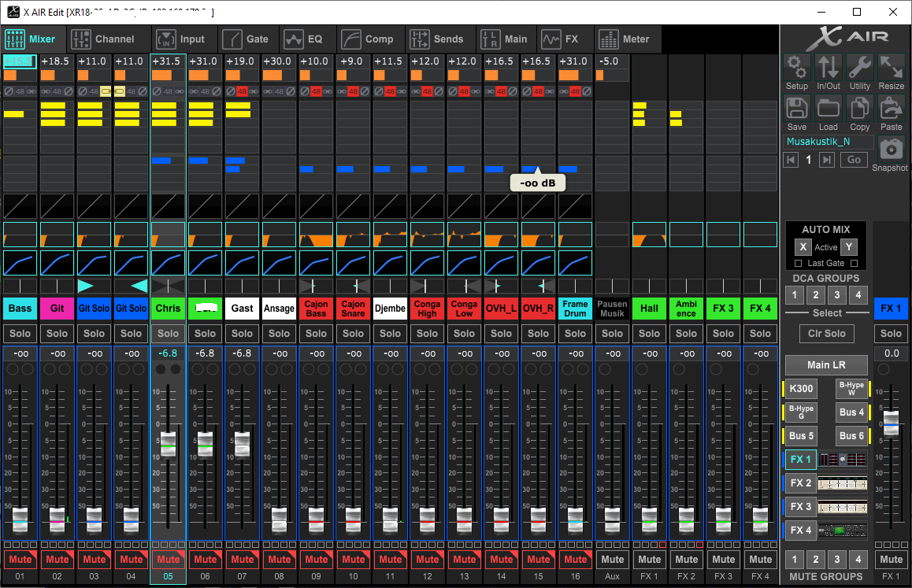Select DCA group 1
Screen dimensions: 912x588
795,295
